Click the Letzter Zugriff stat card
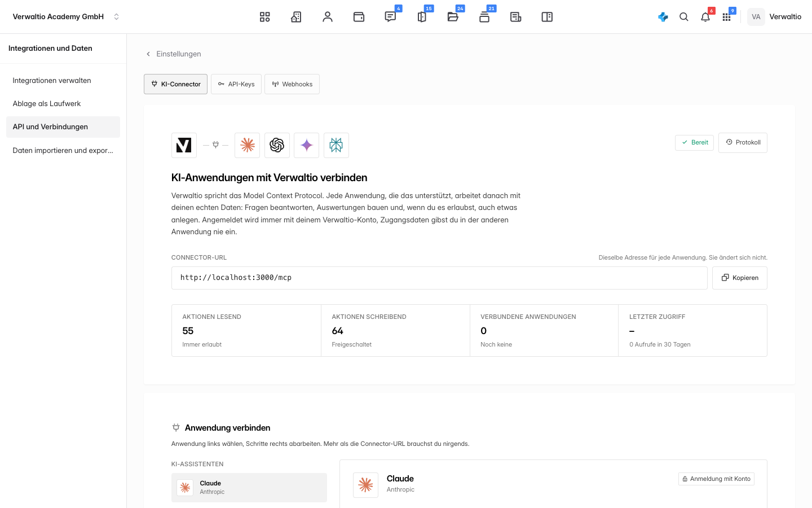The width and height of the screenshot is (812, 508). [693, 331]
